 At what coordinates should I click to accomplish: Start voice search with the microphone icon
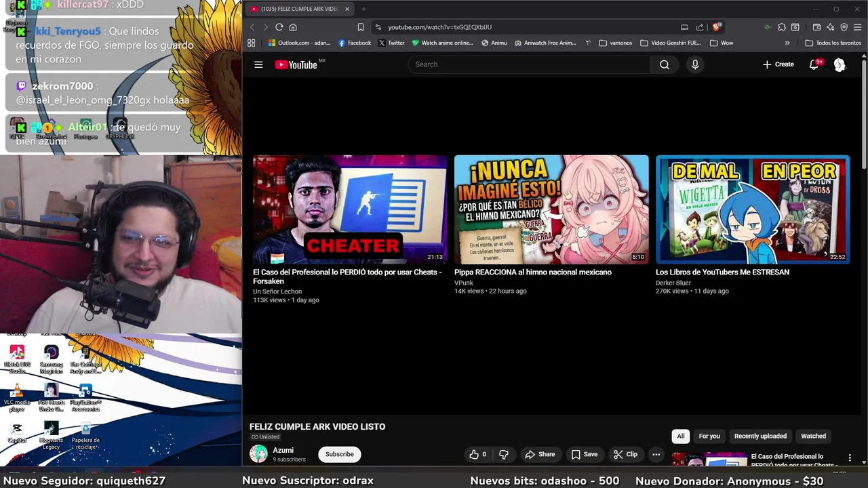tap(695, 64)
